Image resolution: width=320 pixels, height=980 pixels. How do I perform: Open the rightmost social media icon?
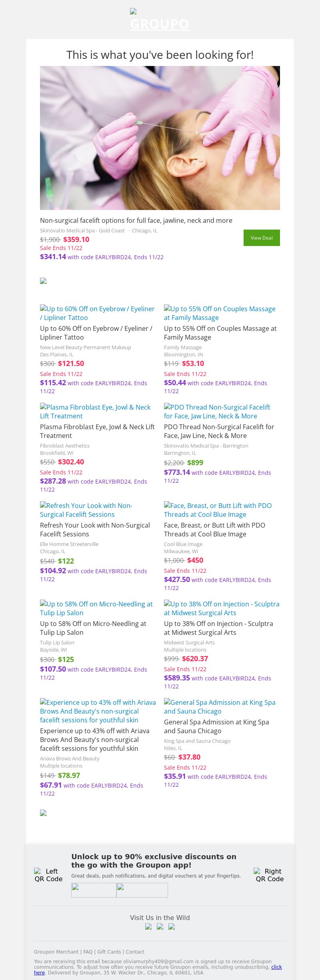click(x=172, y=927)
